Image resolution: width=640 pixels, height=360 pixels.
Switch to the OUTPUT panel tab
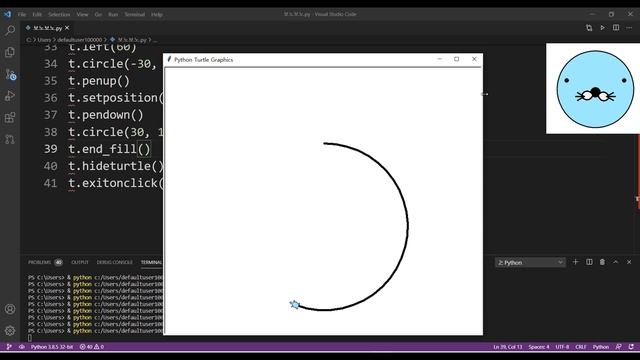(x=80, y=262)
